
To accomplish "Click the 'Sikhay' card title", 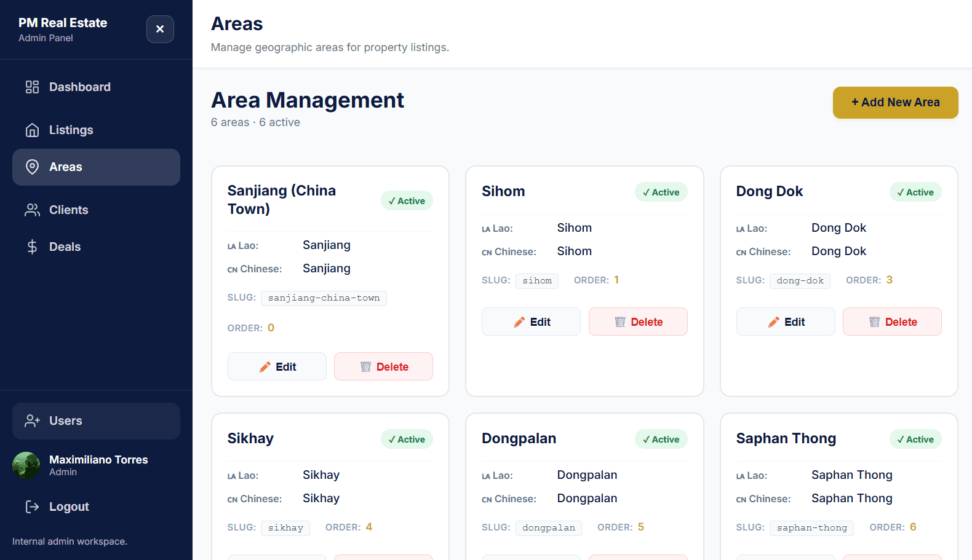I will pos(250,438).
